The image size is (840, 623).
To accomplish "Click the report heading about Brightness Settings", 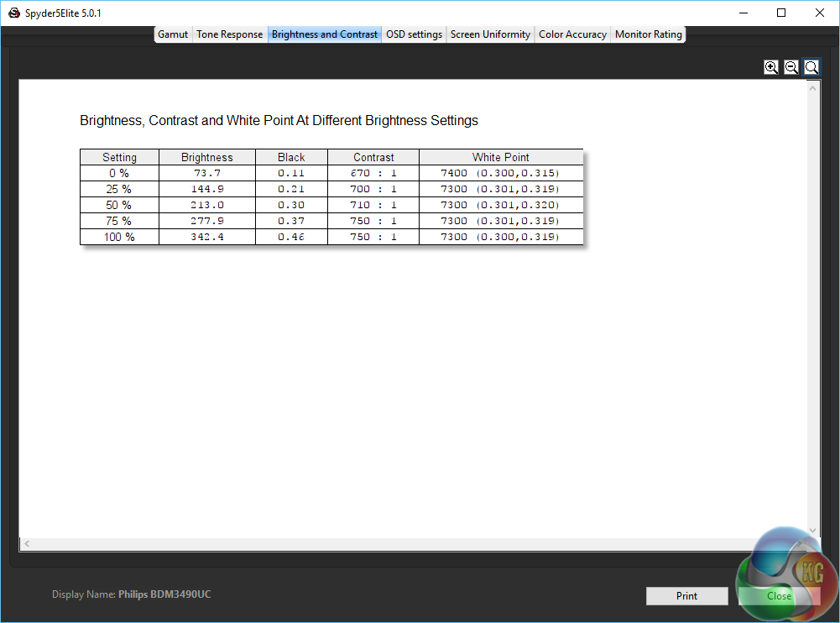I will (279, 121).
